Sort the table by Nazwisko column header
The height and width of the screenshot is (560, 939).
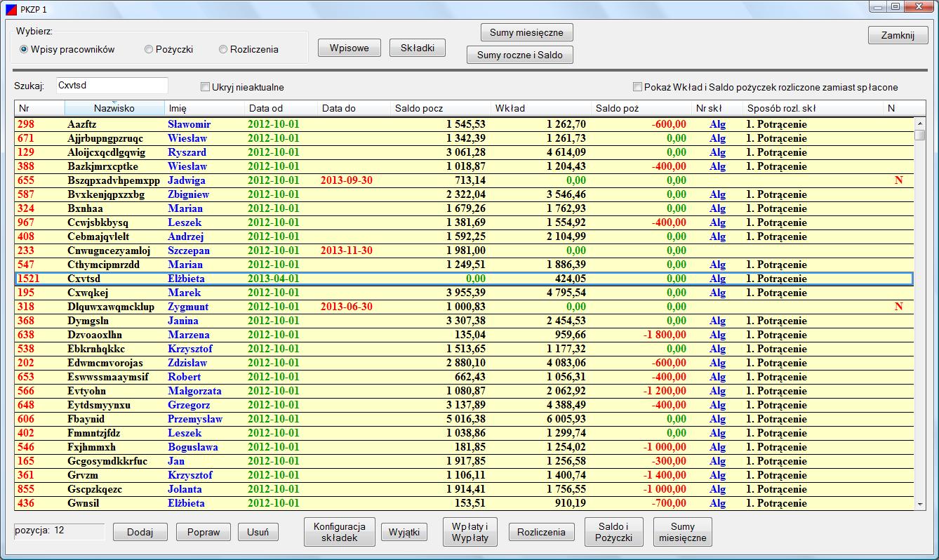coord(114,108)
